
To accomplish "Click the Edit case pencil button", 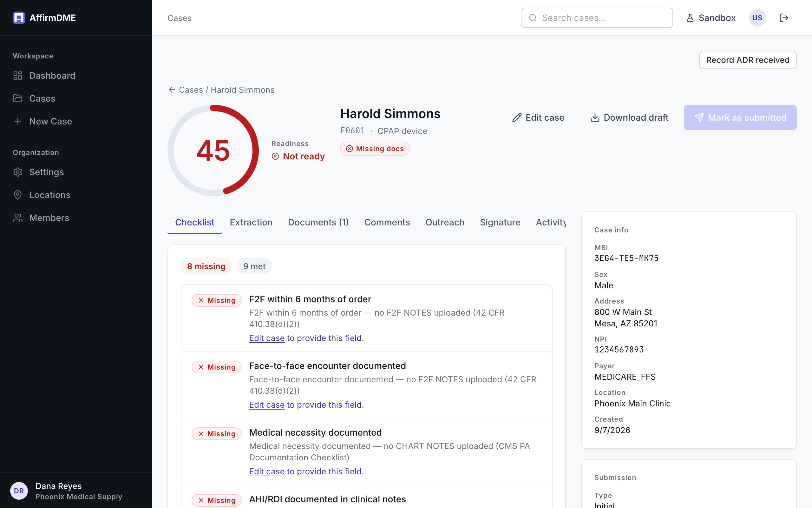I will [x=538, y=117].
